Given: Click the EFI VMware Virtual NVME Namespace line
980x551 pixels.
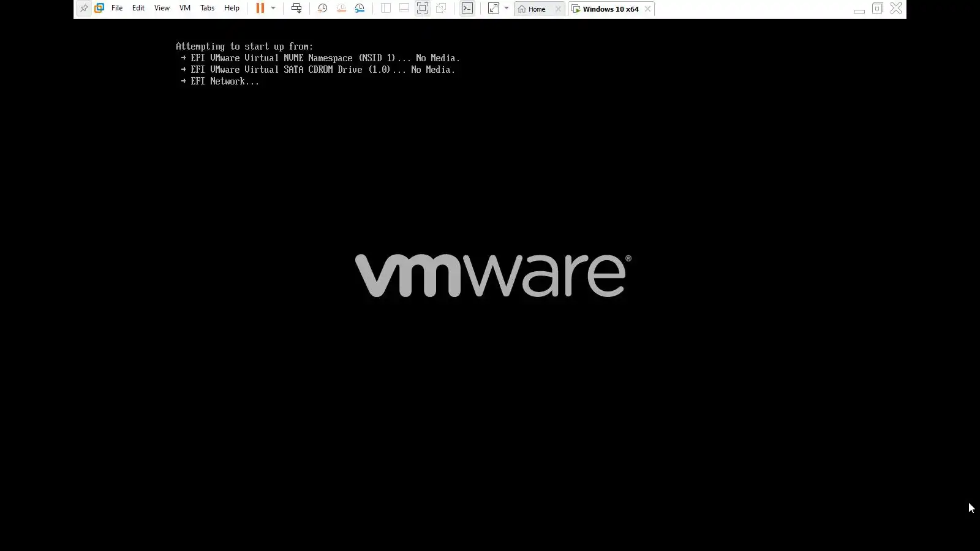Looking at the screenshot, I should [x=320, y=58].
